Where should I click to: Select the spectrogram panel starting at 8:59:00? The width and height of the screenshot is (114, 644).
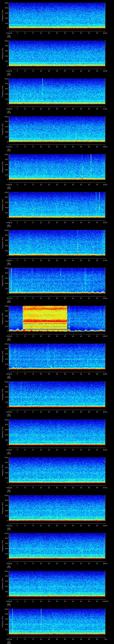(x=57, y=584)
